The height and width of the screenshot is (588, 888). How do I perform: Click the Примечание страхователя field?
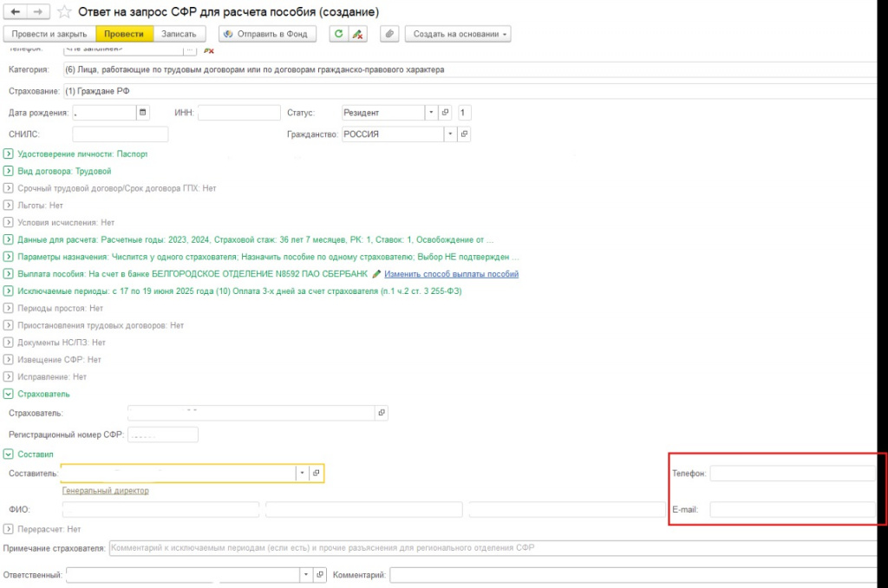click(x=493, y=548)
